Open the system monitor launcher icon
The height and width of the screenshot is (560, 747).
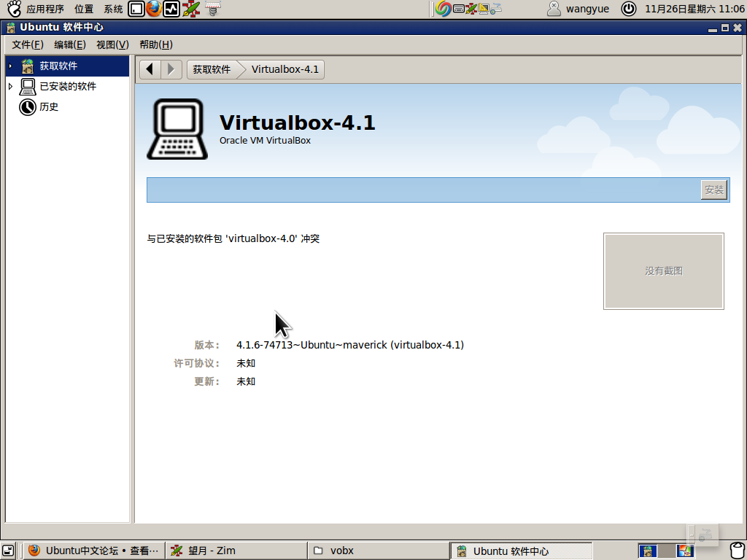(x=171, y=9)
